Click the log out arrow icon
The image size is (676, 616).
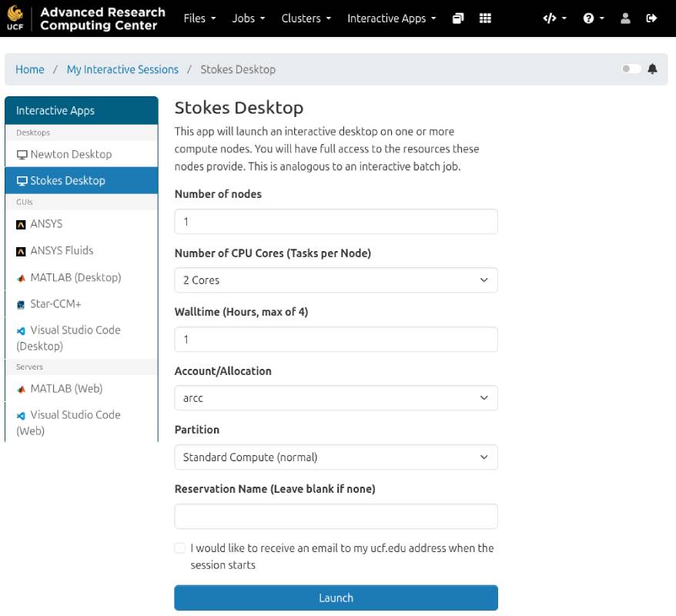[651, 18]
